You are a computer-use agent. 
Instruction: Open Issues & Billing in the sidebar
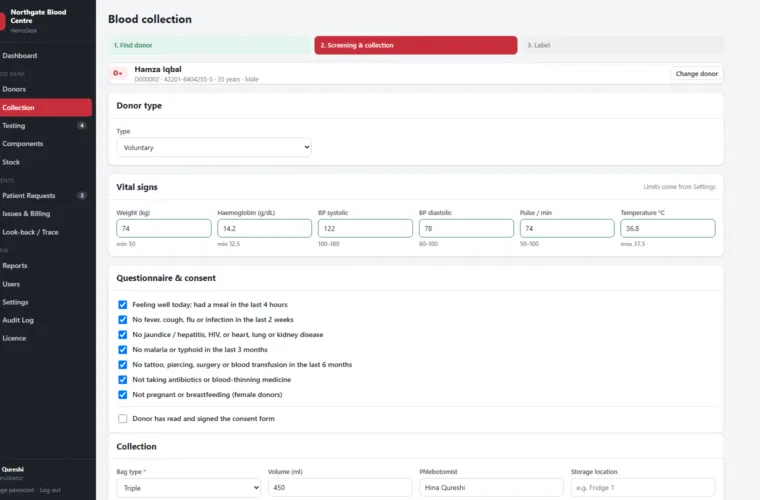46,214
